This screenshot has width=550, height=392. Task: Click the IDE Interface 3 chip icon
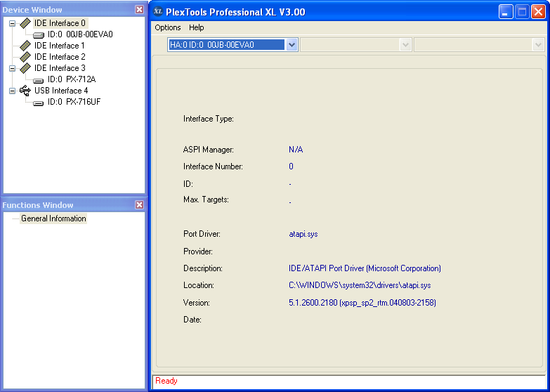tap(25, 68)
